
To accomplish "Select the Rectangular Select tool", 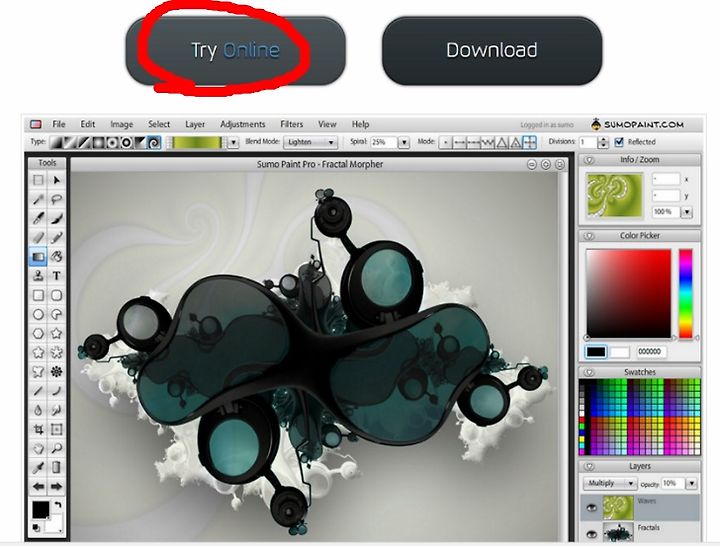I will [39, 180].
